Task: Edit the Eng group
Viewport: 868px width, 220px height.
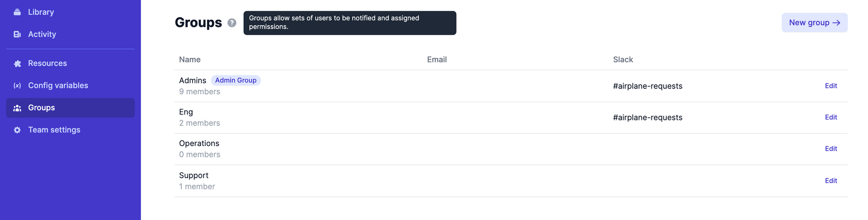Action: (831, 117)
